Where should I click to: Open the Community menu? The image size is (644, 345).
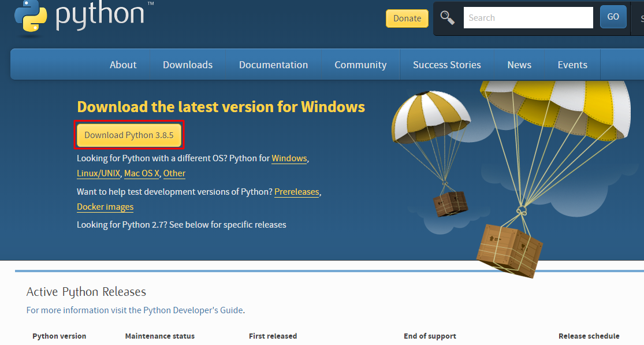[360, 65]
